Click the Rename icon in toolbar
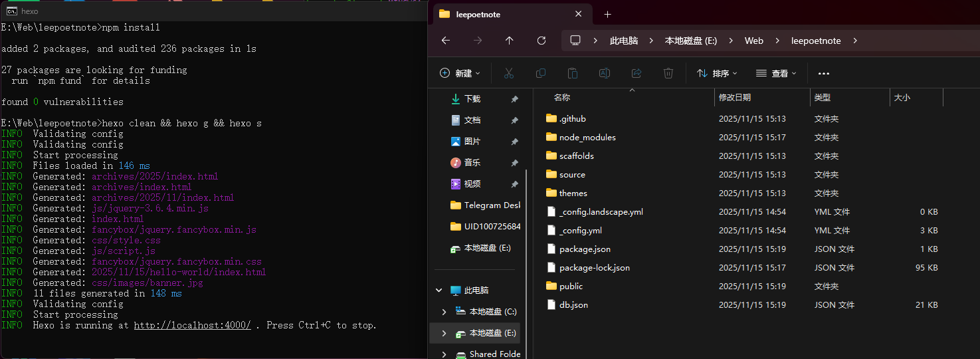Viewport: 980px width, 359px height. point(605,73)
